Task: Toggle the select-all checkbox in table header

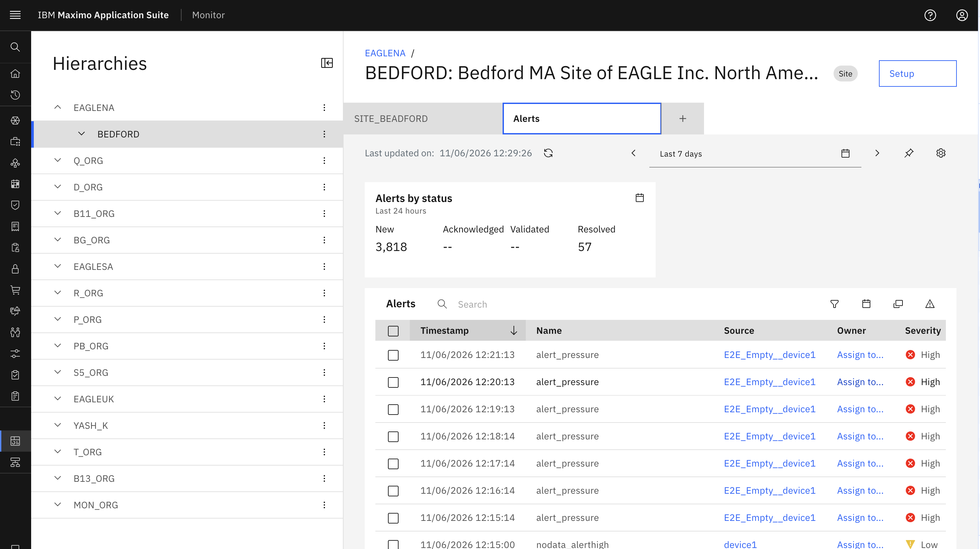Action: tap(393, 331)
